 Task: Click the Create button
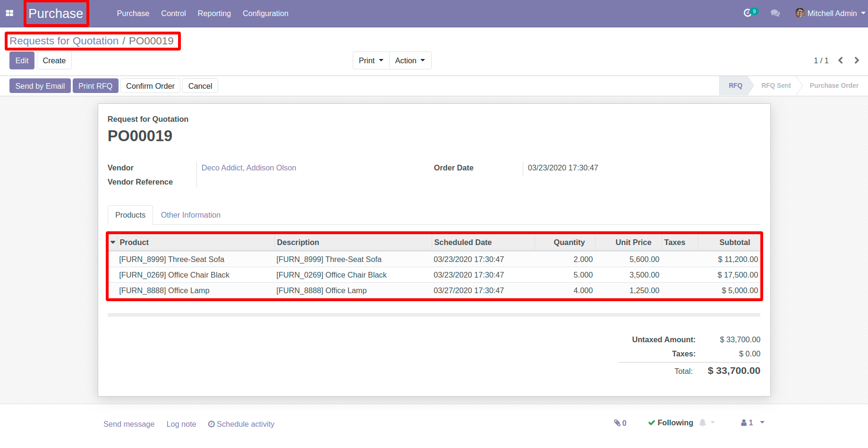(x=54, y=60)
